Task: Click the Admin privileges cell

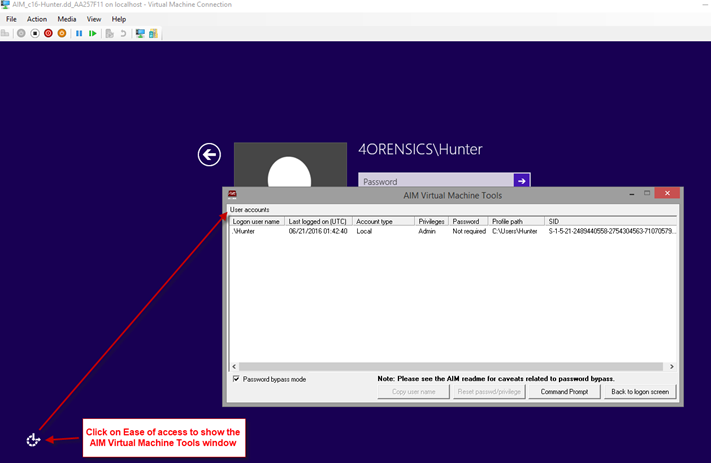Action: pos(427,231)
